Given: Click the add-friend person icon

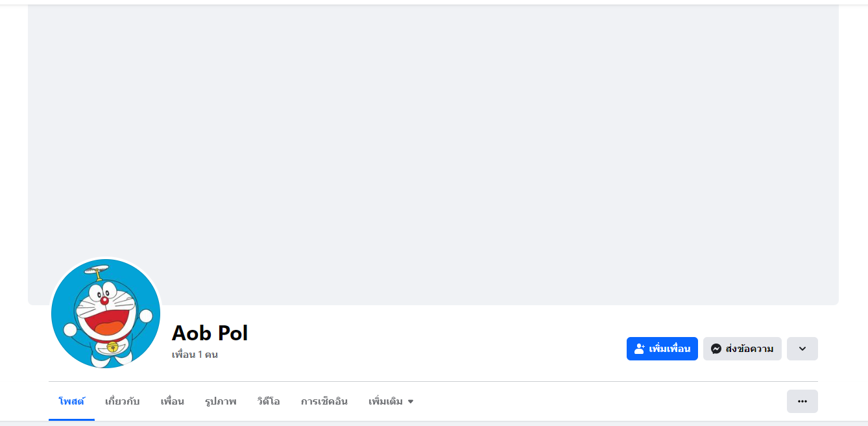Looking at the screenshot, I should [639, 349].
